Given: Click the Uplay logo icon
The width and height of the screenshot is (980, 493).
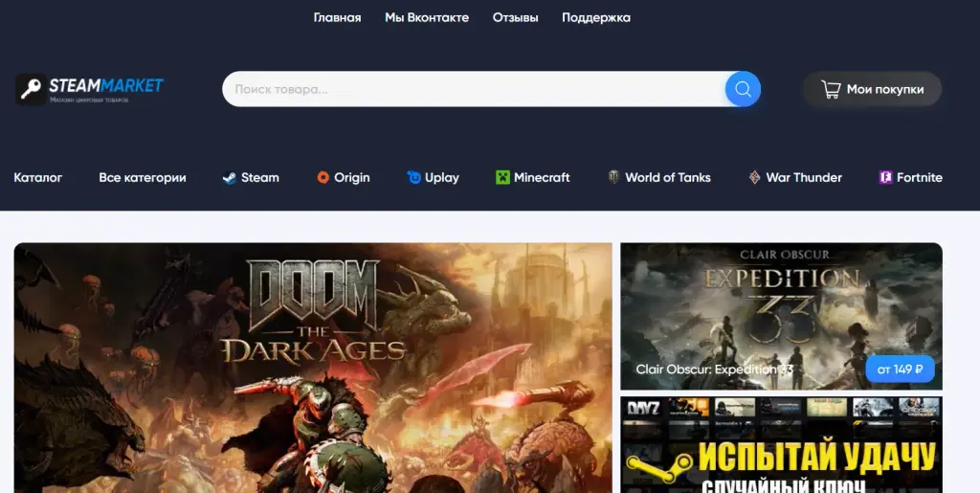Looking at the screenshot, I should [413, 177].
